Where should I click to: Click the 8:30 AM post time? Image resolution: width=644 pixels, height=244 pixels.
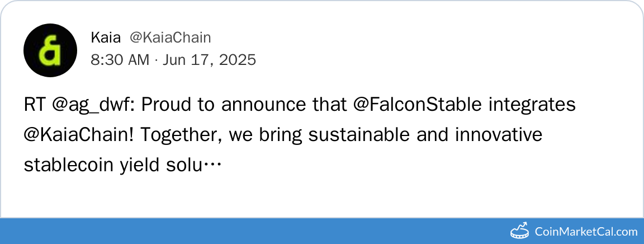(x=120, y=59)
